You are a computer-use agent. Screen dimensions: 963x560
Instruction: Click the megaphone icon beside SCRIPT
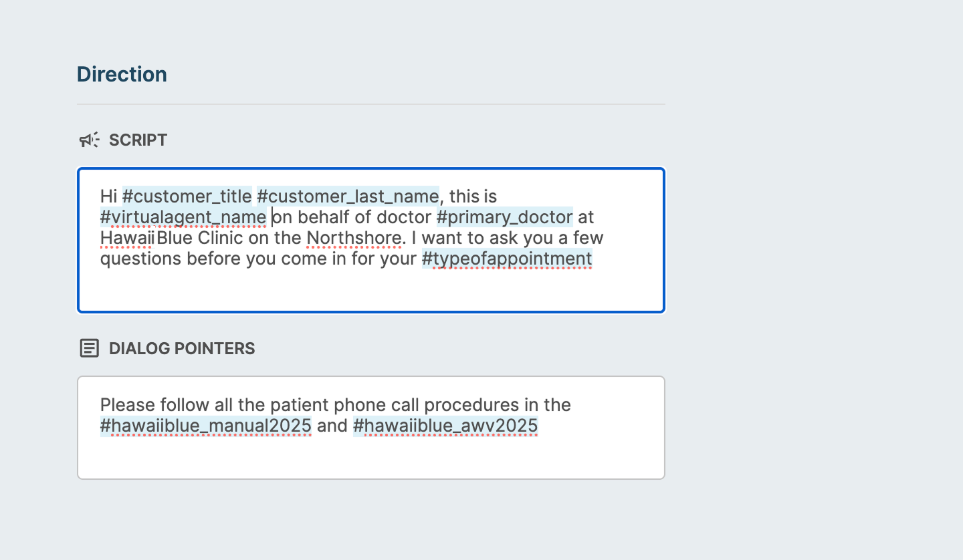point(89,140)
